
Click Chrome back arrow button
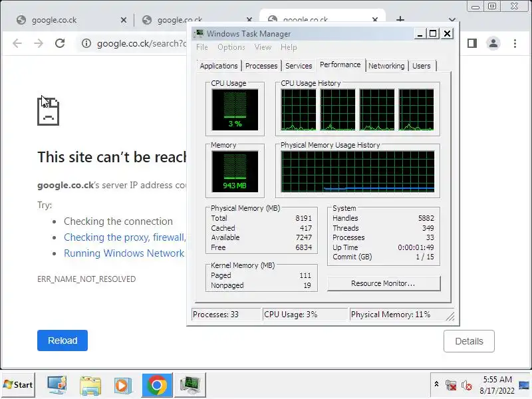pos(17,43)
